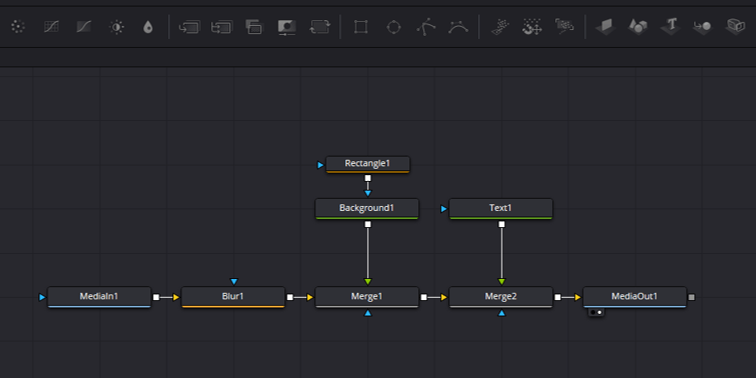Add a Matte Control node

point(254,27)
